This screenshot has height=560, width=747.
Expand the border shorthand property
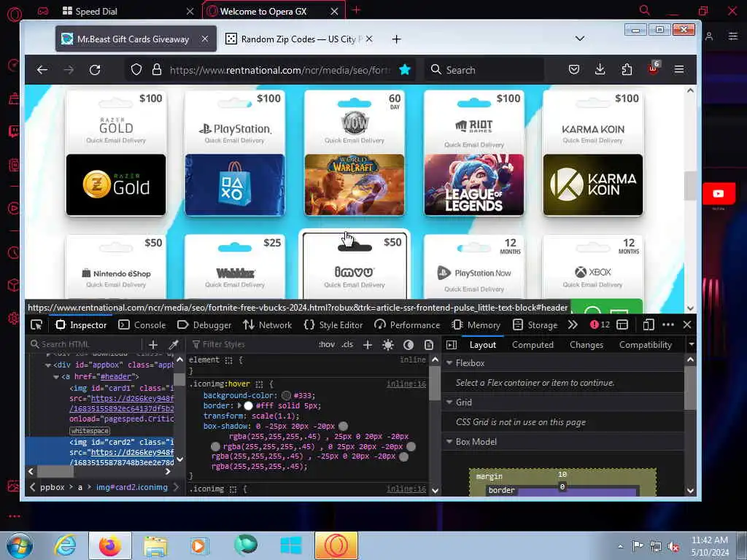click(239, 405)
